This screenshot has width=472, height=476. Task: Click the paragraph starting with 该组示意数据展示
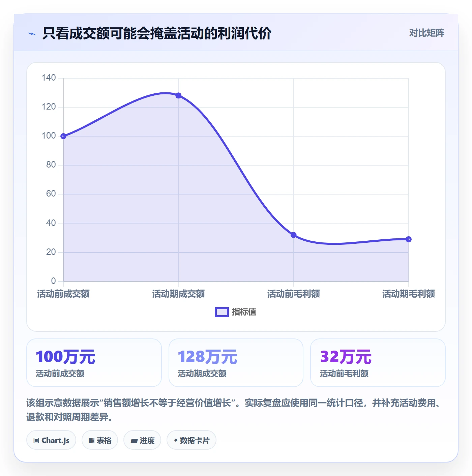tap(234, 410)
